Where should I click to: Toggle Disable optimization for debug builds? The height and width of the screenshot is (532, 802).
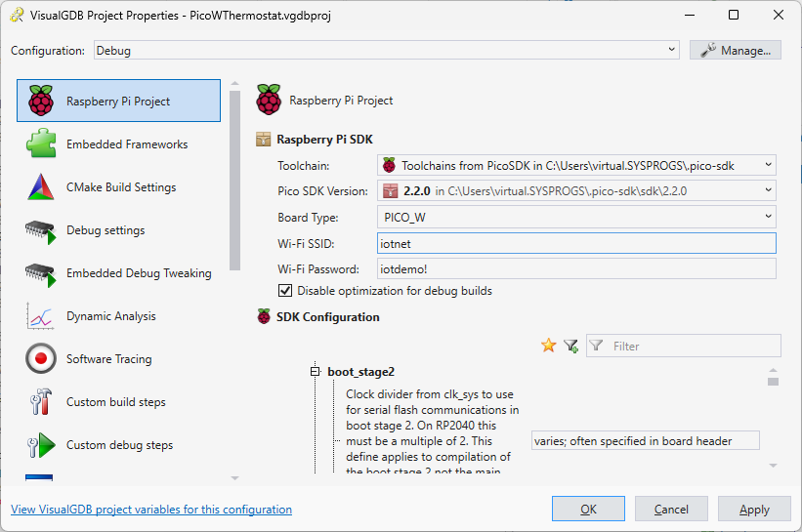click(285, 291)
